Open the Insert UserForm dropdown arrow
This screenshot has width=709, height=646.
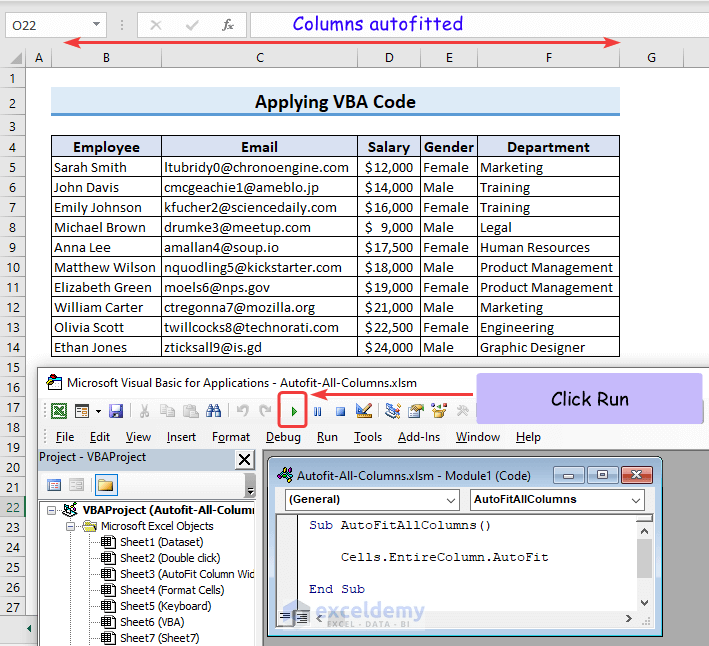[98, 411]
